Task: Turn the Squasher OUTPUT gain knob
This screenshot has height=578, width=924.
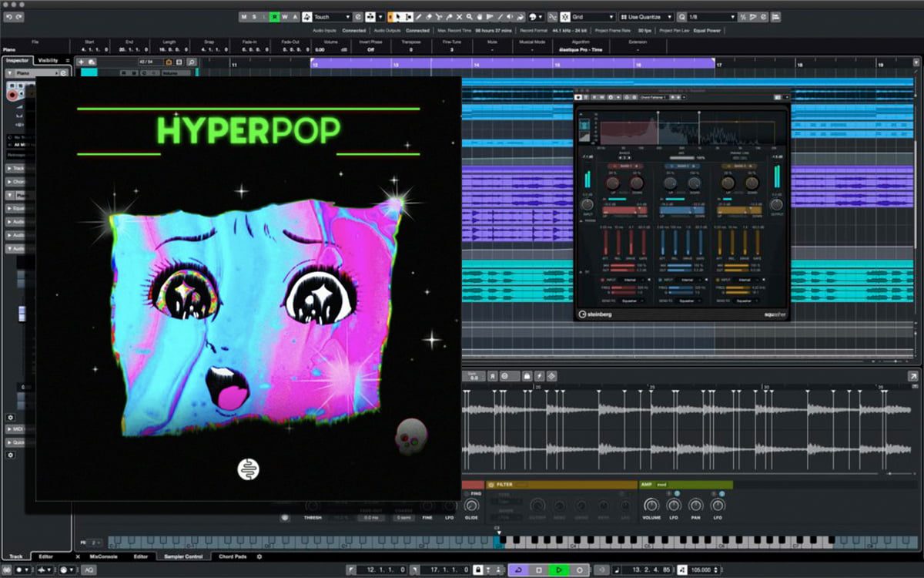Action: [776, 205]
